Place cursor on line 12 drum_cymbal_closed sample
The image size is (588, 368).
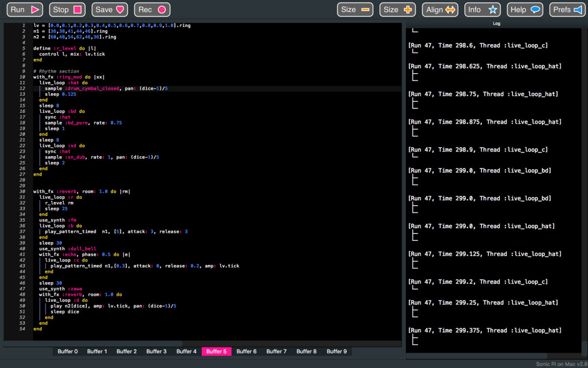coord(93,88)
